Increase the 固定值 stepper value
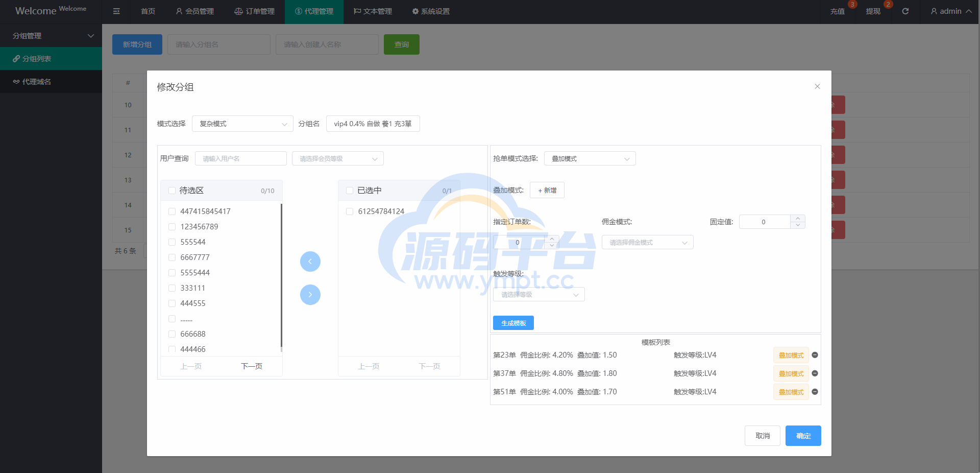Screen dimensions: 980x473 797,219
